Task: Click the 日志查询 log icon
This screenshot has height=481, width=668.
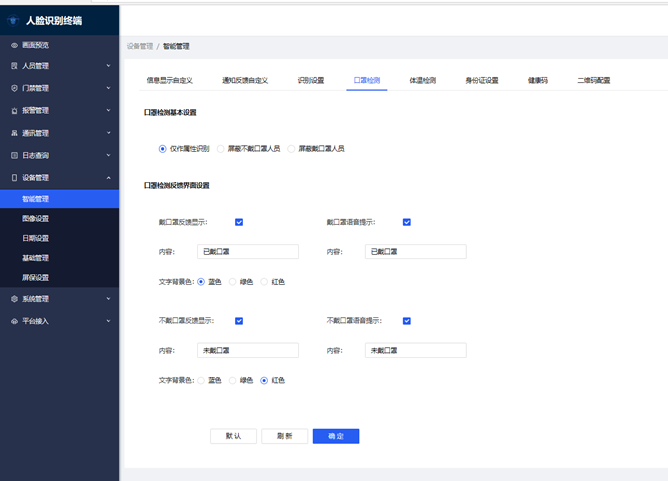Action: tap(14, 156)
